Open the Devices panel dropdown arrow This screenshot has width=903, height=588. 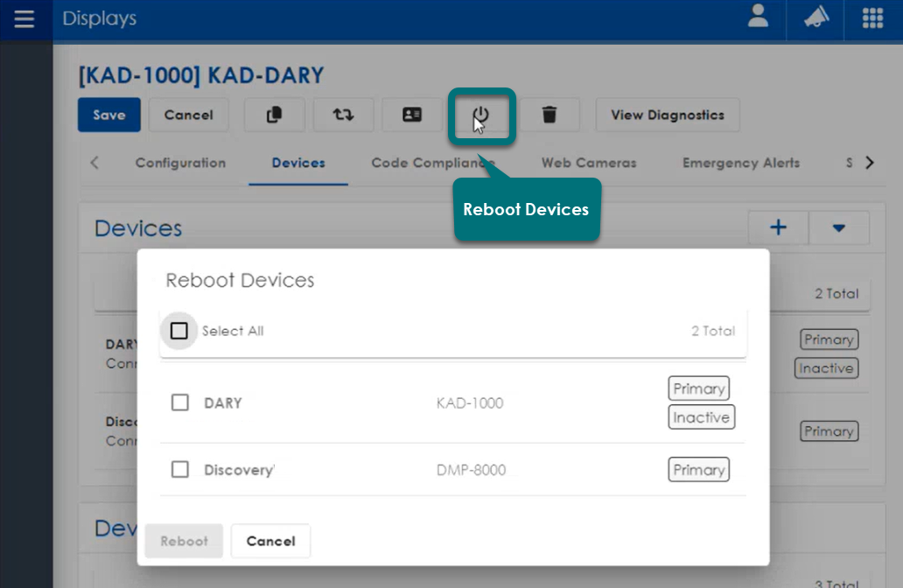[839, 227]
